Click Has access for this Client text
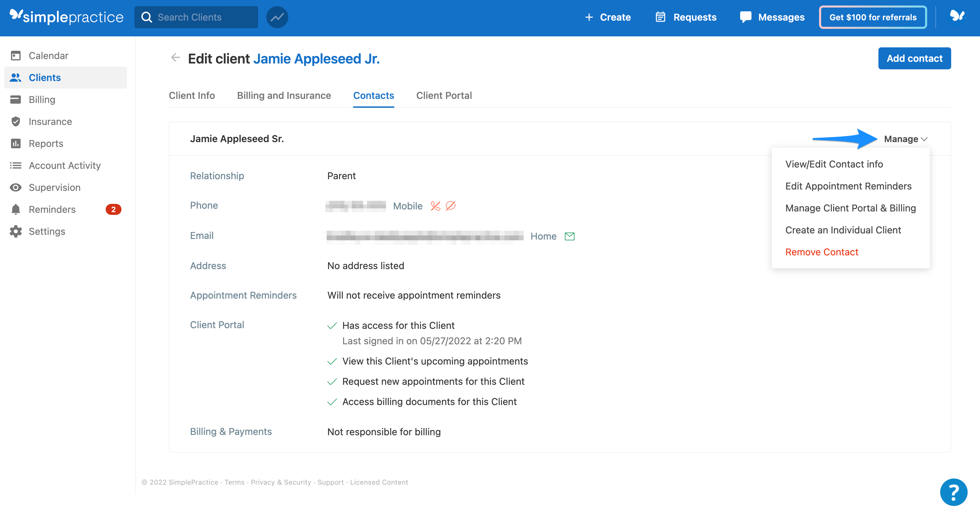Image resolution: width=980 pixels, height=519 pixels. [398, 325]
